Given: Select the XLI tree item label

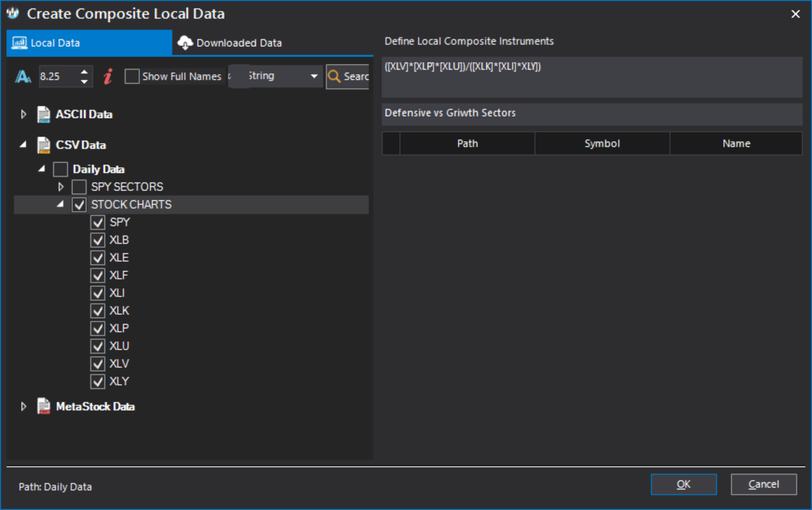Looking at the screenshot, I should pos(117,293).
